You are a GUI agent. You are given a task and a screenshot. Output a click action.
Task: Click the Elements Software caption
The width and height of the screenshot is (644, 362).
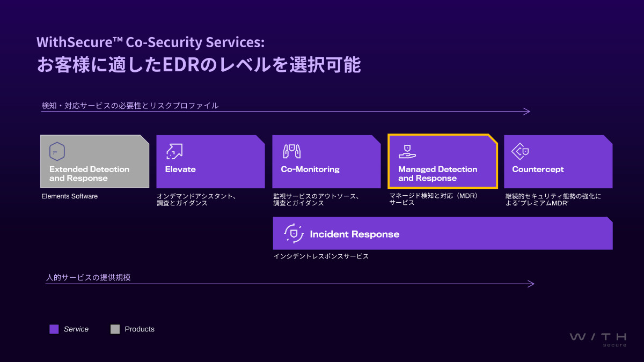click(x=70, y=196)
